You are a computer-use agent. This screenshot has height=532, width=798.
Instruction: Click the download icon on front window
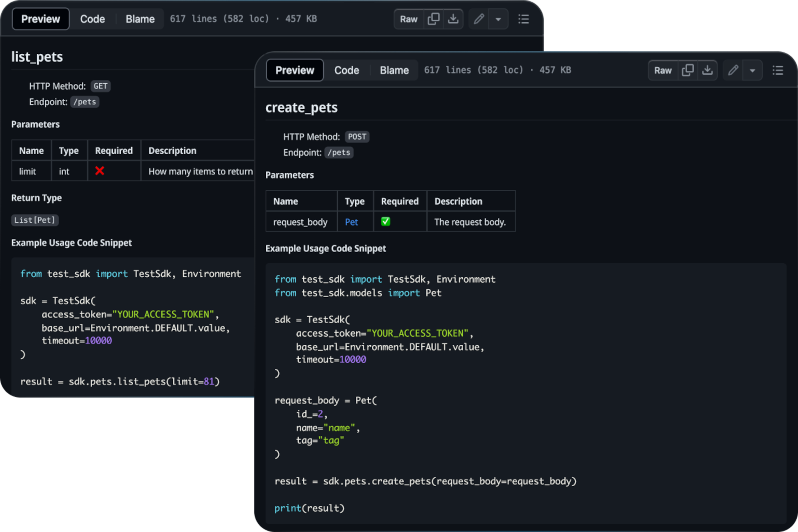click(708, 70)
